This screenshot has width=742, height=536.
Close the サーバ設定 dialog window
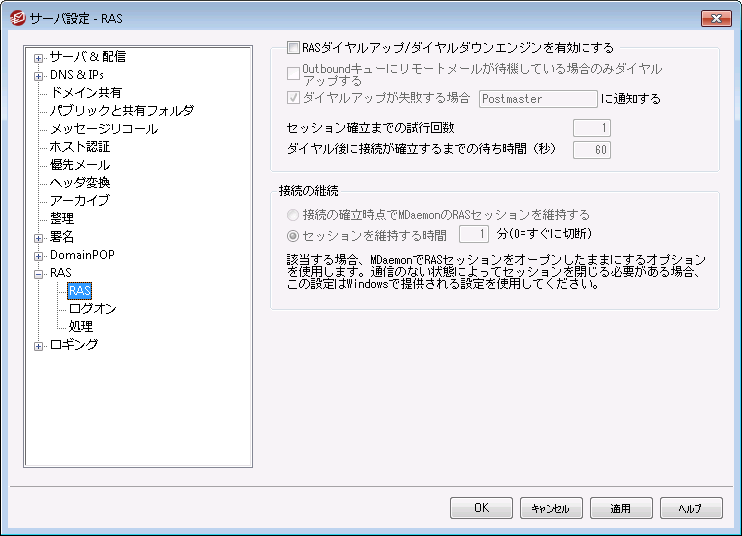[x=715, y=18]
